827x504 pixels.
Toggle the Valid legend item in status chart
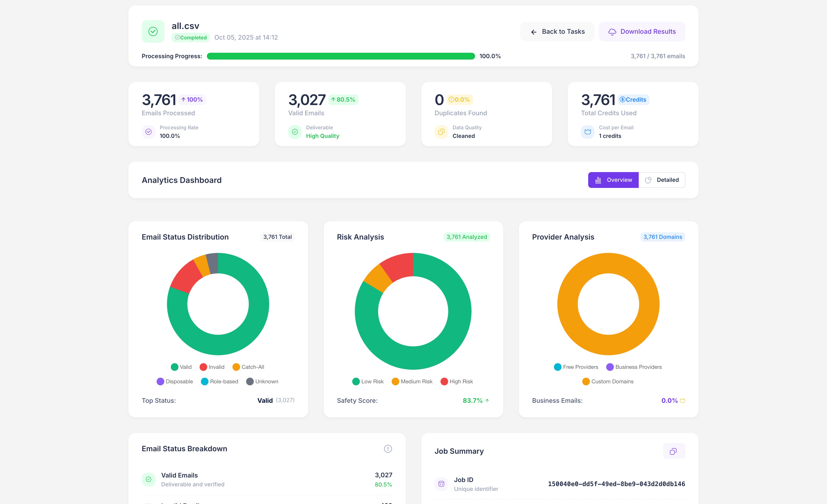(181, 367)
